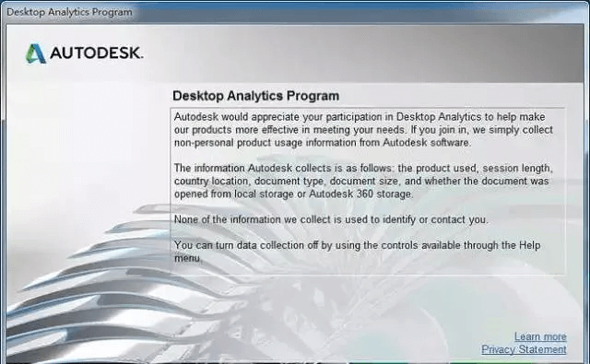
Task: Click the AUTODESK wordmark text
Action: [96, 53]
